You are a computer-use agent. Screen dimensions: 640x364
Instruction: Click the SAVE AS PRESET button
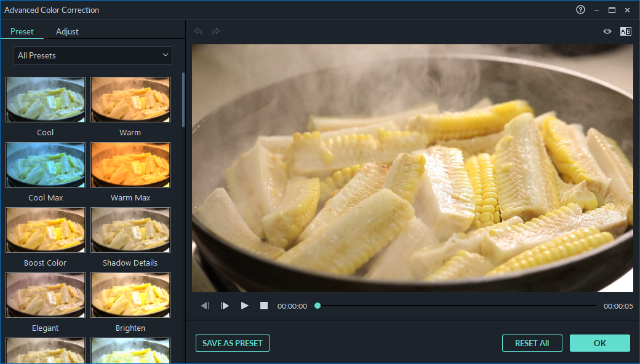[x=233, y=343]
